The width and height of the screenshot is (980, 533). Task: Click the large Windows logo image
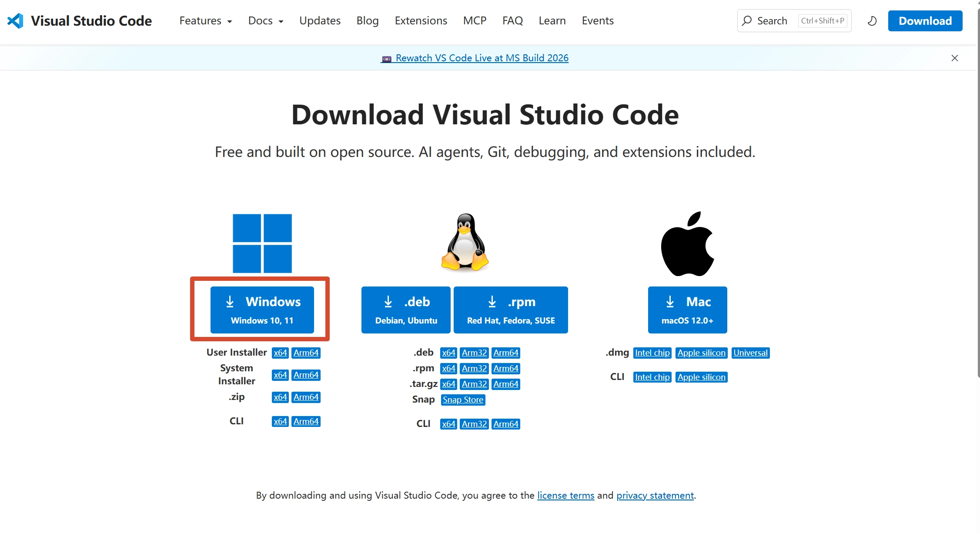pyautogui.click(x=262, y=243)
